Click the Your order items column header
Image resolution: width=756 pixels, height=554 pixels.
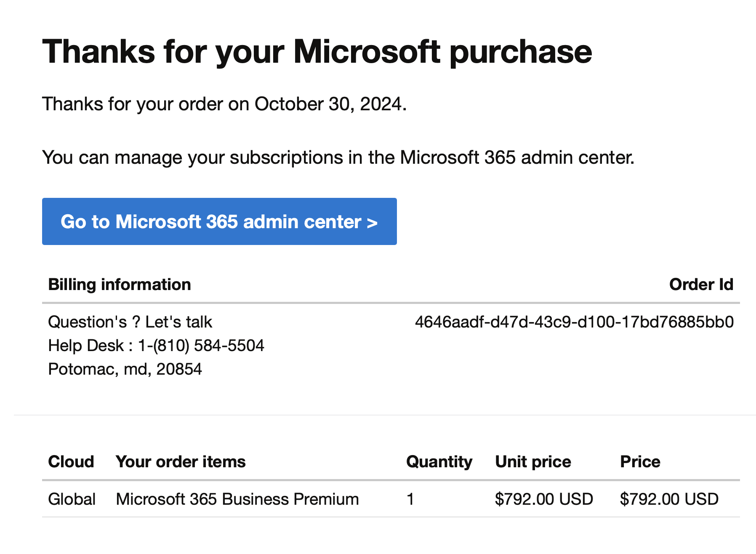point(180,461)
